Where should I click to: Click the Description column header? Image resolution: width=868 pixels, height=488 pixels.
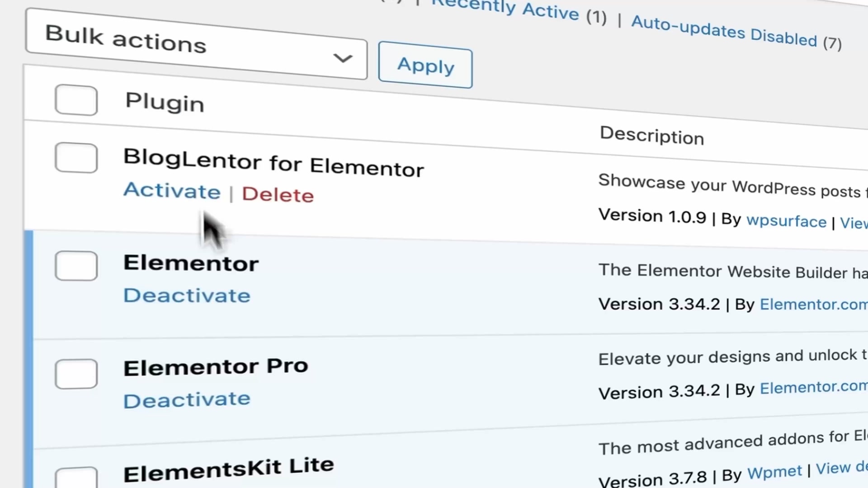(652, 135)
